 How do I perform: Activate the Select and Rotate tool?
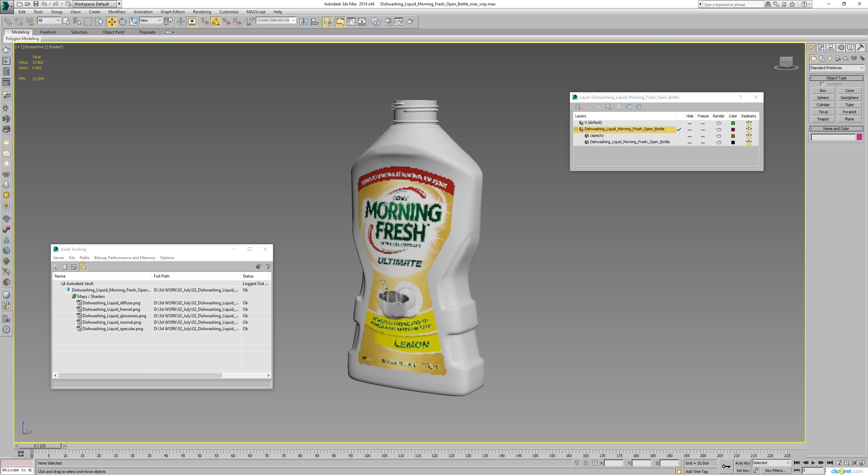[122, 22]
